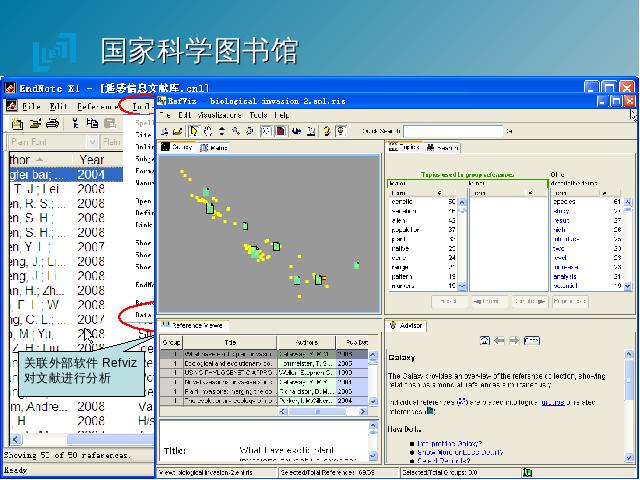Click the open library icon in EndNote toolbar
Image resolution: width=640 pixels, height=480 pixels.
click(35, 123)
